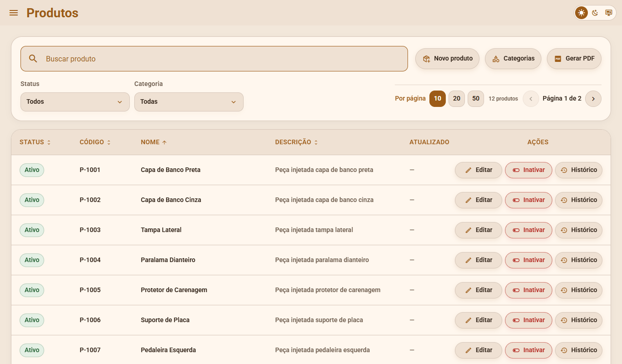622x364 pixels.
Task: Focus the Buscar produto search field
Action: tap(214, 59)
